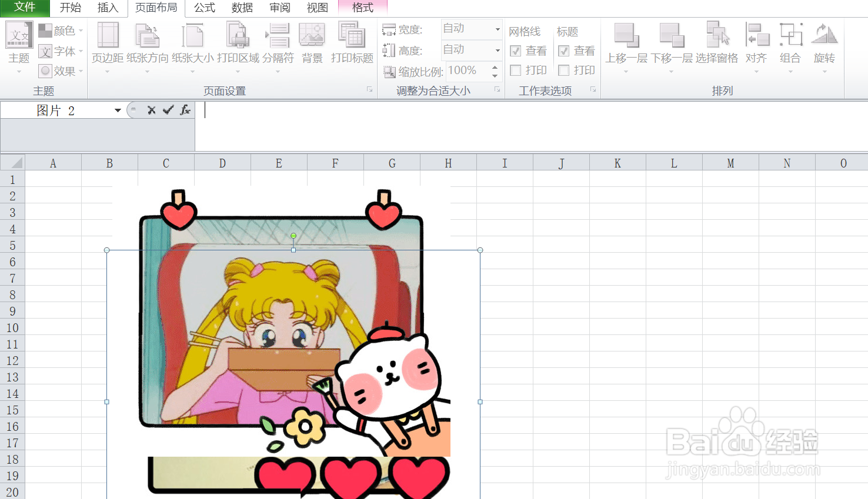This screenshot has width=868, height=499.
Task: Switch to the Format (格式) tab
Action: [363, 8]
